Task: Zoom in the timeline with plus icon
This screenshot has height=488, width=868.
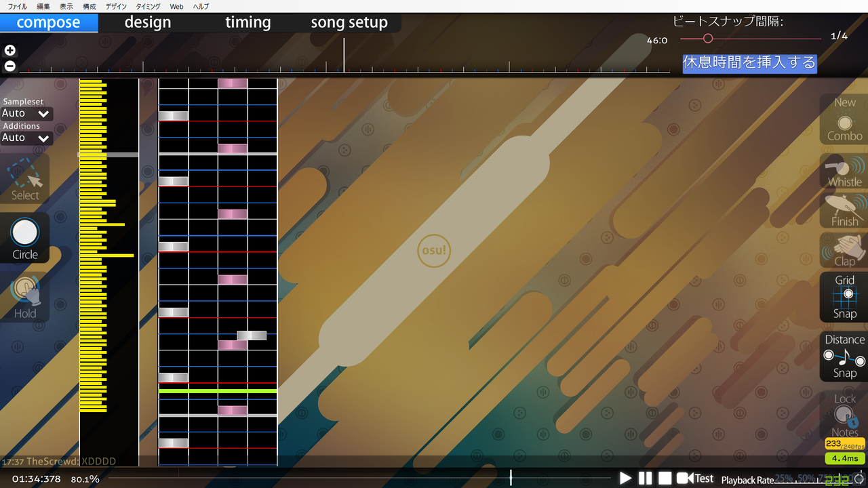Action: point(9,50)
